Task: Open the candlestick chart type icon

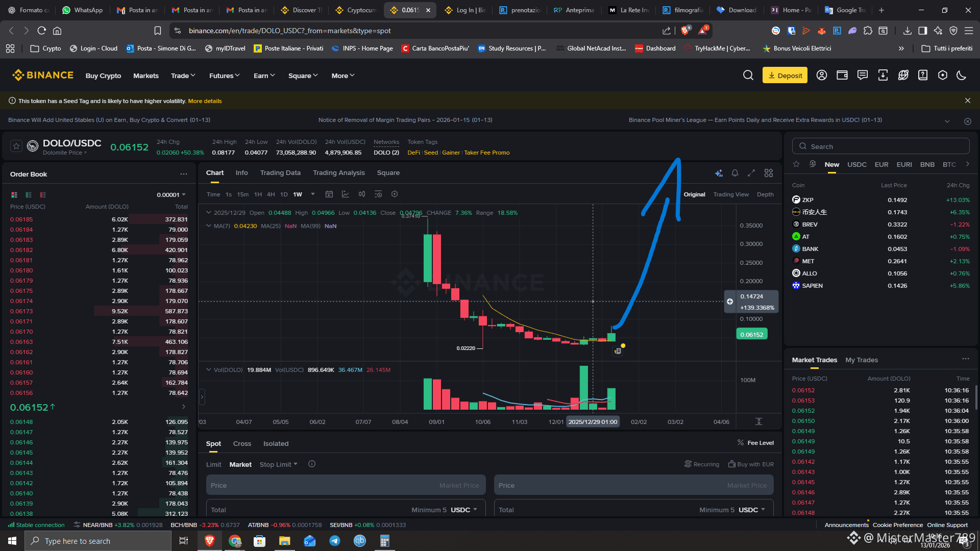Action: pos(362,194)
